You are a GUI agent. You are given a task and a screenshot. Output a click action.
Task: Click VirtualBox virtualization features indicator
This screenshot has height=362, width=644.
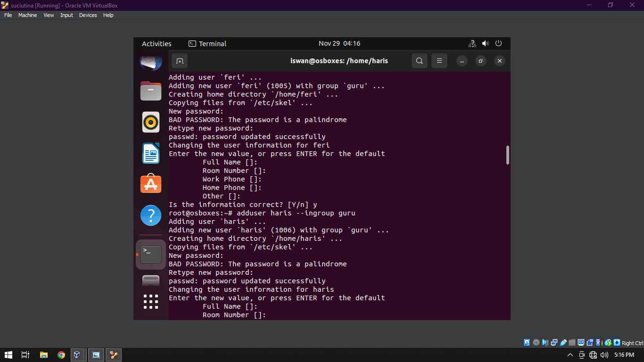[599, 343]
